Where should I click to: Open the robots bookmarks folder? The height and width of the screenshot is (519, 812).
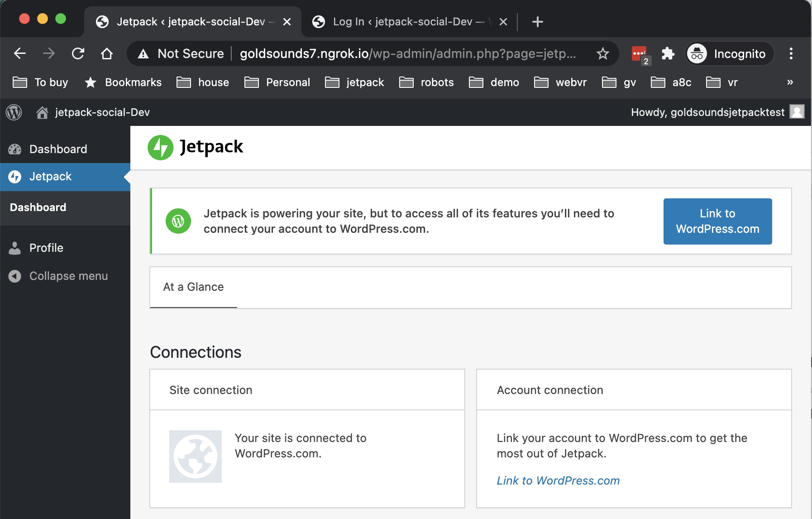(x=426, y=82)
